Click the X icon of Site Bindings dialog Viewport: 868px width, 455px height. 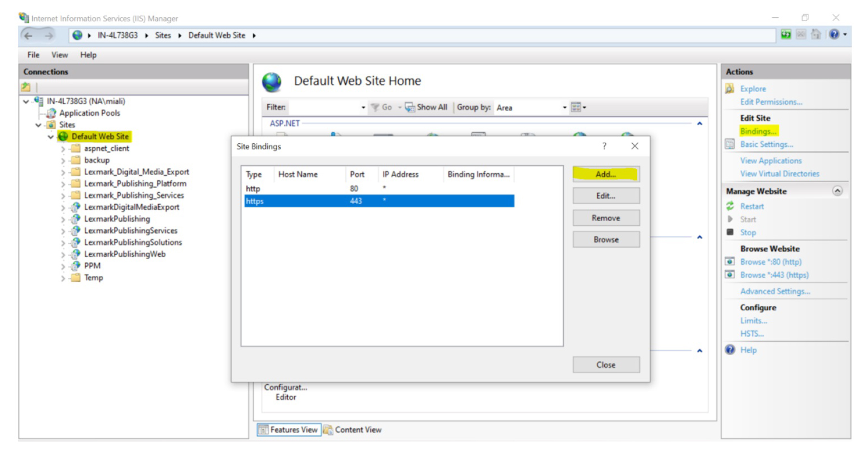click(x=635, y=146)
